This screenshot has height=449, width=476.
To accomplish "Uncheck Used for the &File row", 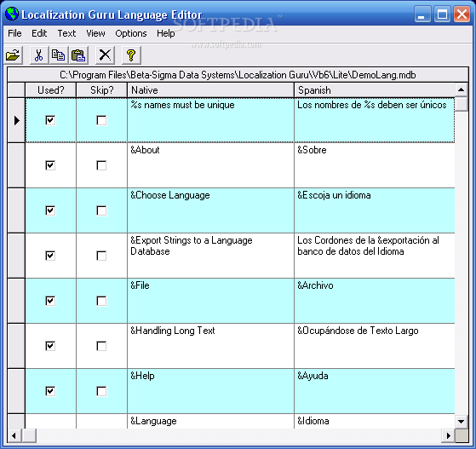I will [x=50, y=301].
